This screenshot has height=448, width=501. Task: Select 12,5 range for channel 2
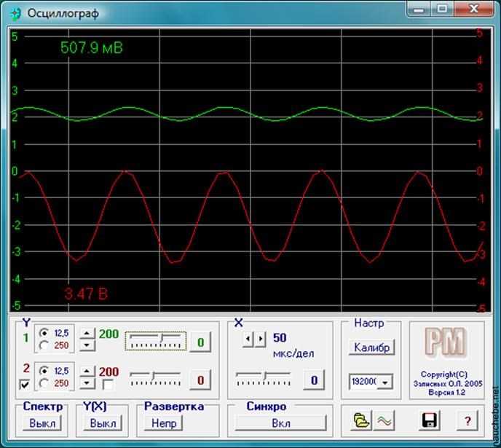(44, 371)
